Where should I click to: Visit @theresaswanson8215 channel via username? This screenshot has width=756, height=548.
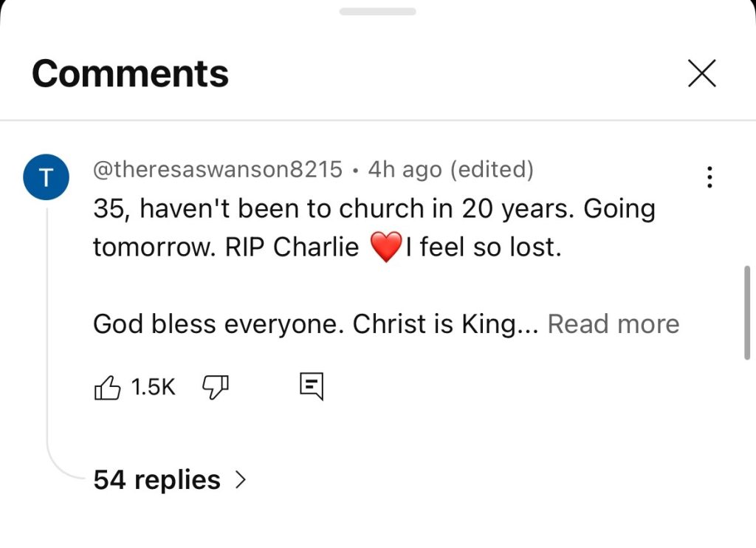tap(218, 170)
